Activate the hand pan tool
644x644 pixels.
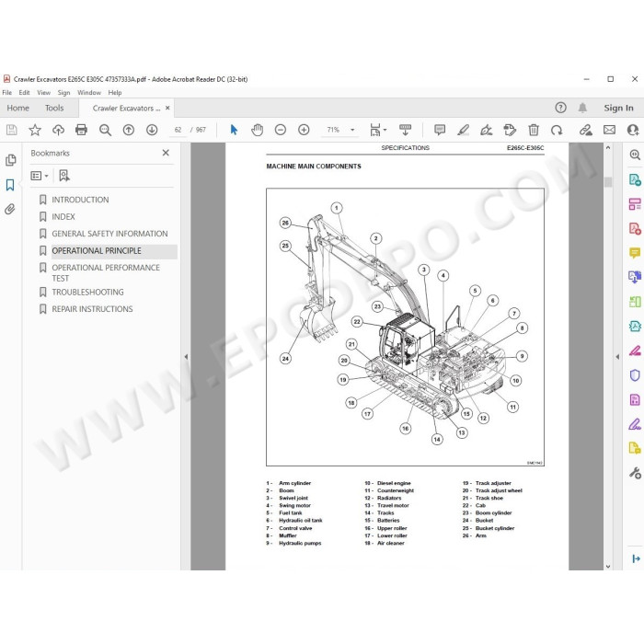257,131
